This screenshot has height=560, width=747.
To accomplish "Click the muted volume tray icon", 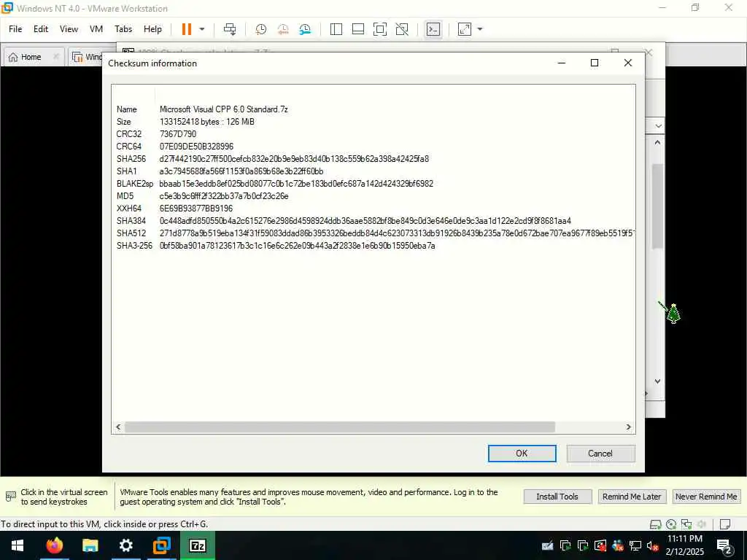I will tap(653, 545).
